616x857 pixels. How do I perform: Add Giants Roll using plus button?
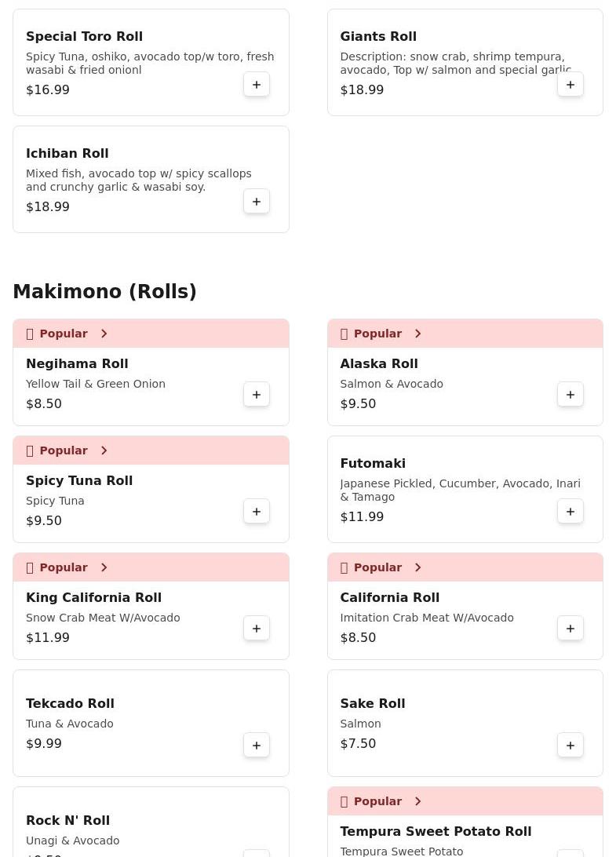[x=570, y=85]
